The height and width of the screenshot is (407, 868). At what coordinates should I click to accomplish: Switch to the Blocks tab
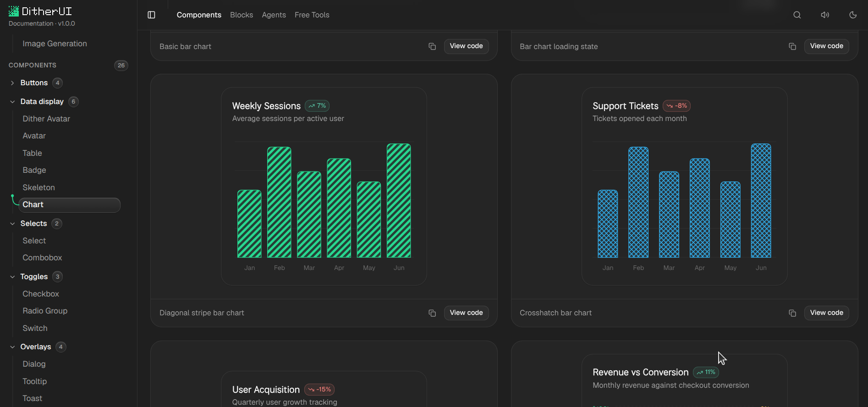[242, 15]
